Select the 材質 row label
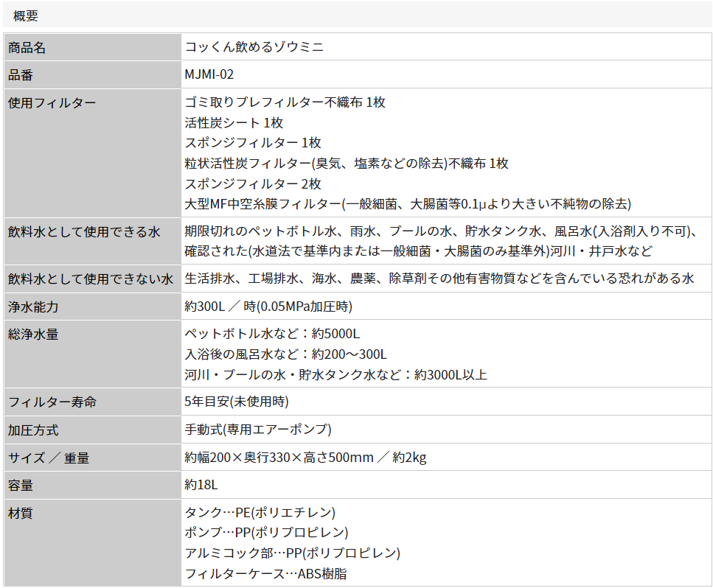713x588 pixels. tap(21, 514)
